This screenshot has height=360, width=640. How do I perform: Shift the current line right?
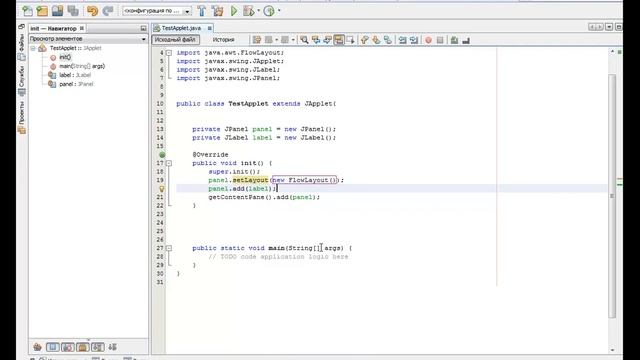(414, 40)
